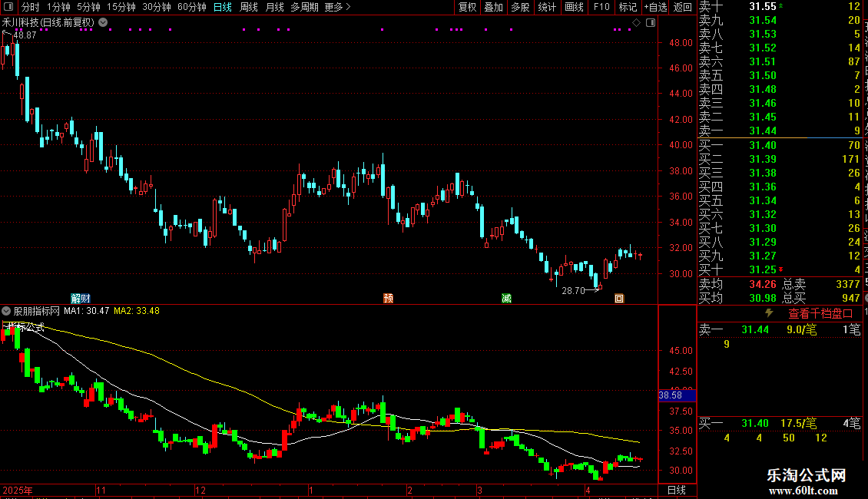Image resolution: width=868 pixels, height=499 pixels.
Task: Switch to 分时 intraday view
Action: pos(31,7)
